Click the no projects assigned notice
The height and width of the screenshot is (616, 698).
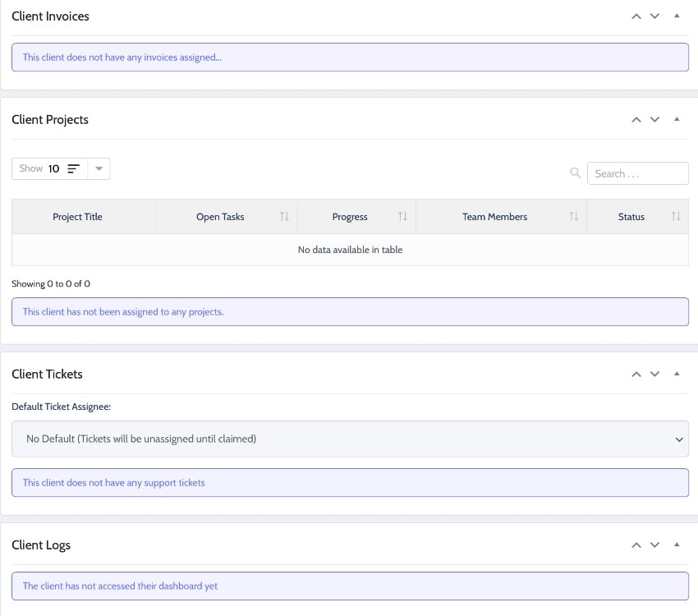click(349, 311)
